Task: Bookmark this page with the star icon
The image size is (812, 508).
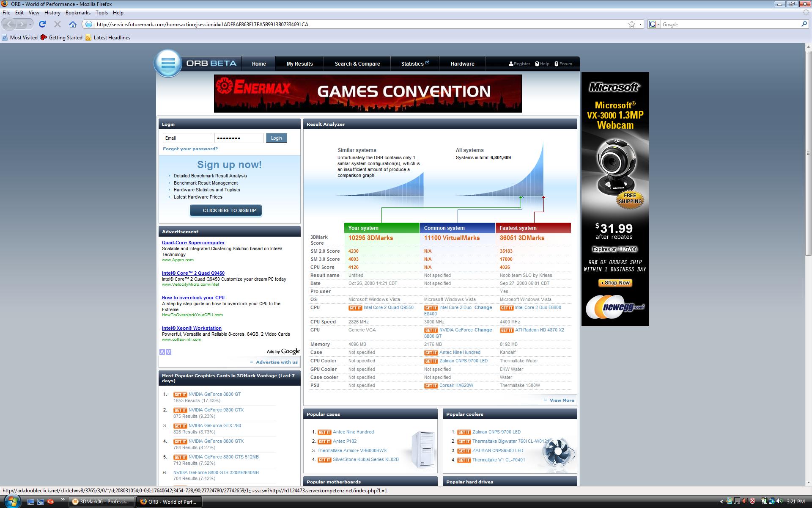Action: pos(632,25)
